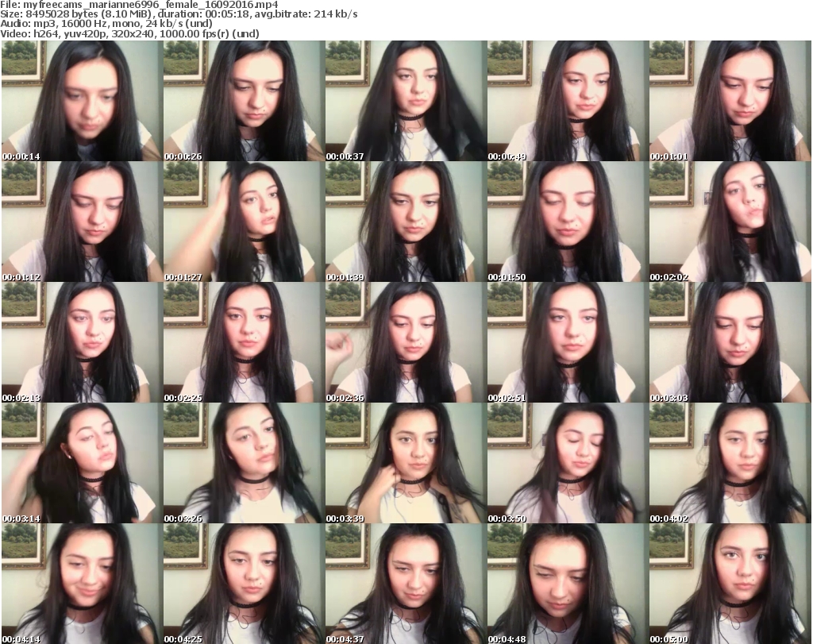Open the thumbnail timestamped 00:03:03
The height and width of the screenshot is (644, 813).
730,342
